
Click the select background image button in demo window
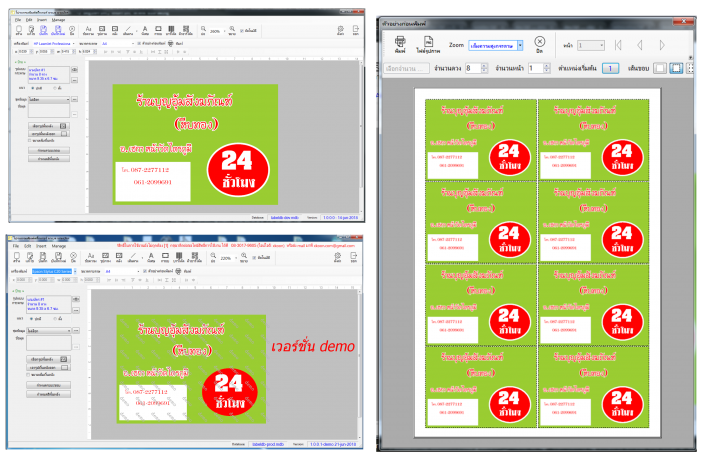[x=48, y=359]
